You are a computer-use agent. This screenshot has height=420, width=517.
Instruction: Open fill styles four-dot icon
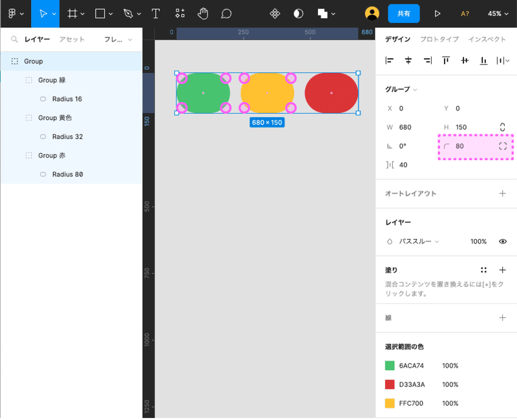click(483, 270)
